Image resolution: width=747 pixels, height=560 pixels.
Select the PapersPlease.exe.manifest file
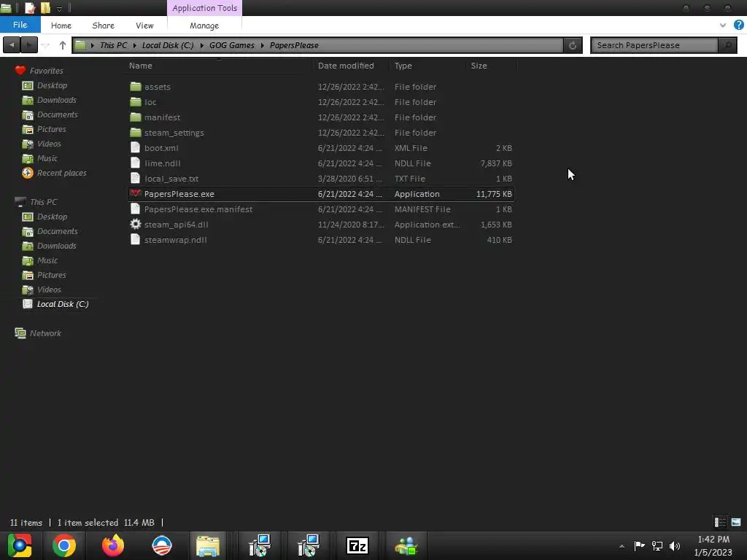(320, 209)
